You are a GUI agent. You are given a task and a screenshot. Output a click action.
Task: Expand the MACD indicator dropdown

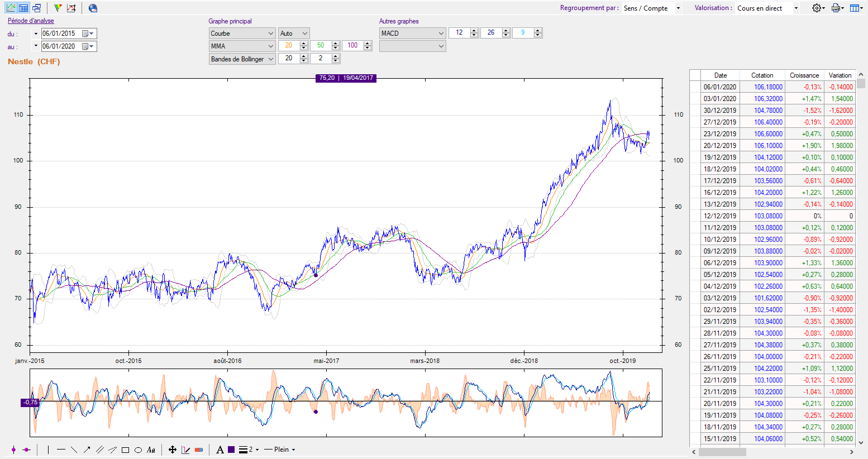click(412, 34)
